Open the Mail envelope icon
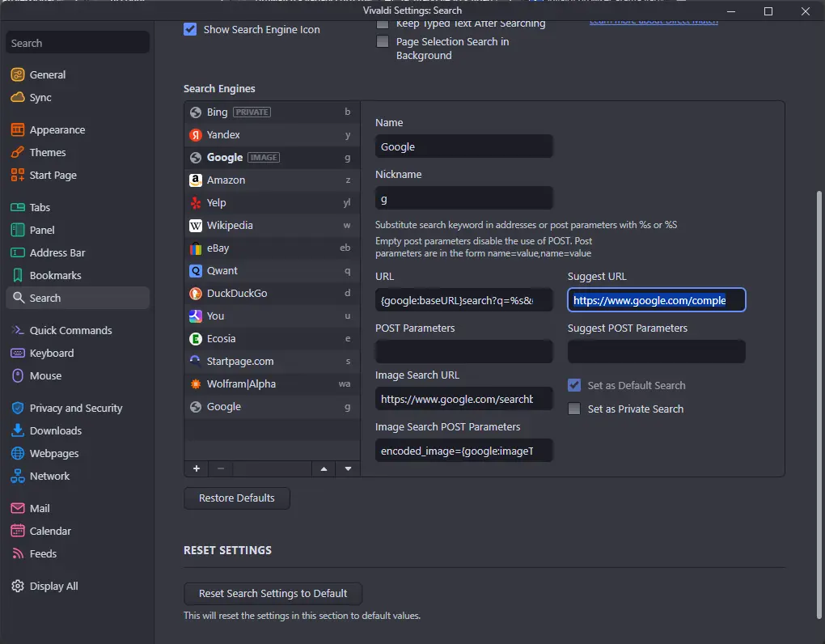 (17, 508)
